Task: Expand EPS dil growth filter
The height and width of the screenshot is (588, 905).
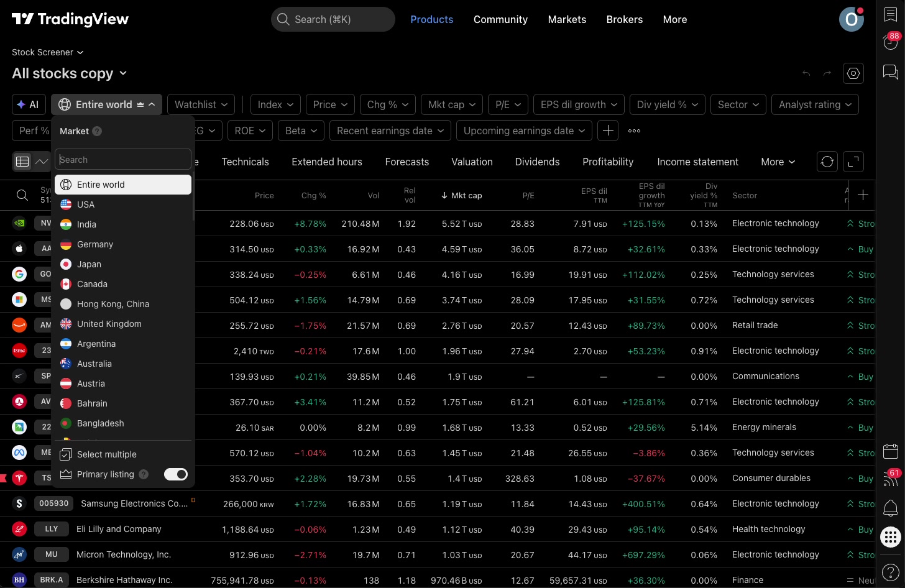Action: point(579,104)
